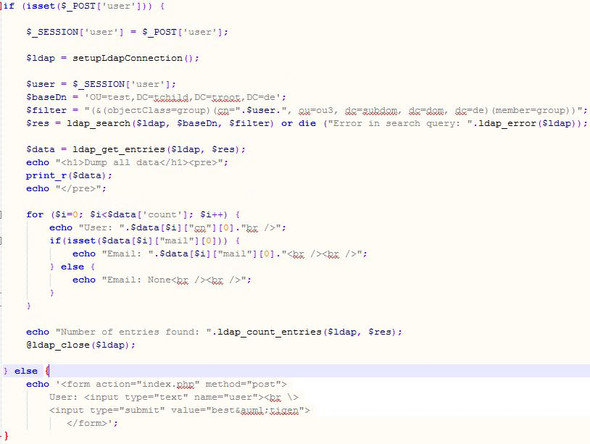The width and height of the screenshot is (590, 444).
Task: Click the $filter variable being assigned
Action: [46, 110]
